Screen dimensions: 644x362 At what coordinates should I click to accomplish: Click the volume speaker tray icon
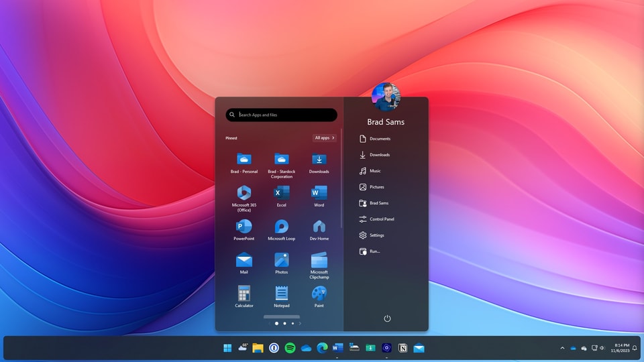point(602,348)
